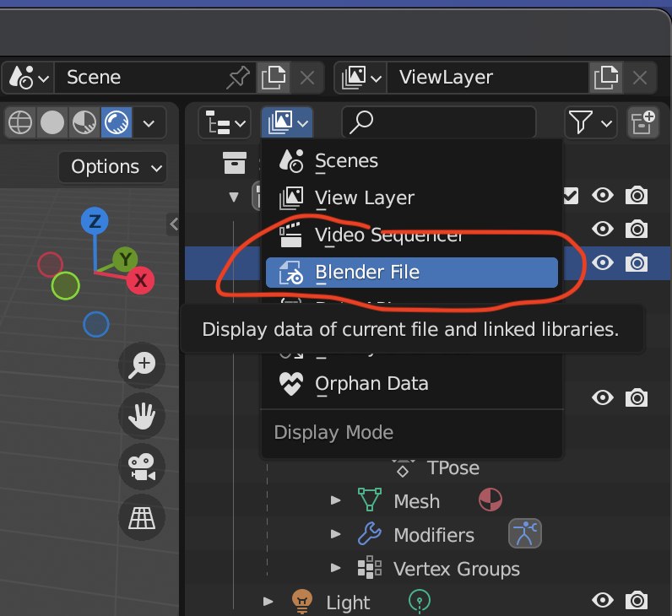Select Orphan Data display mode
The height and width of the screenshot is (616, 672).
coord(411,384)
